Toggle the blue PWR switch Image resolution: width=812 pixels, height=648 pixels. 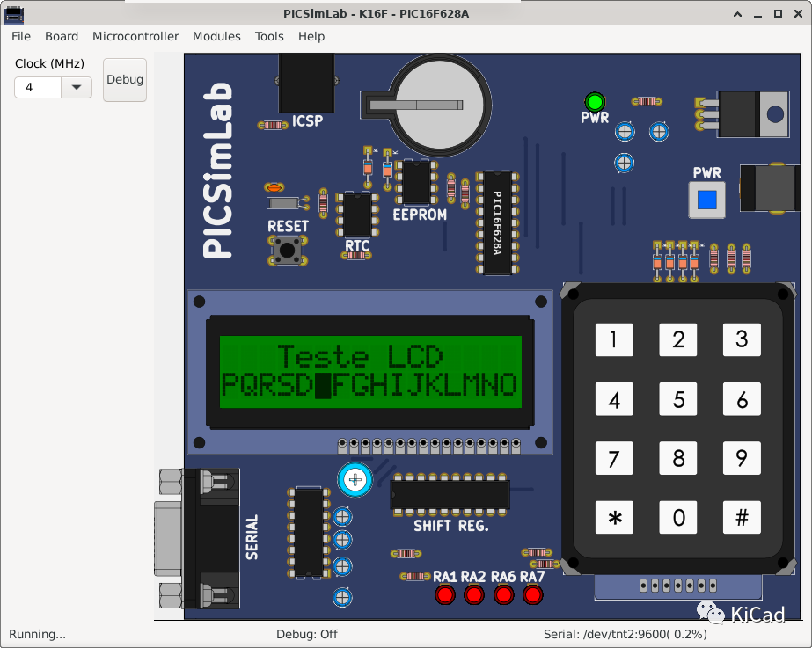[706, 200]
